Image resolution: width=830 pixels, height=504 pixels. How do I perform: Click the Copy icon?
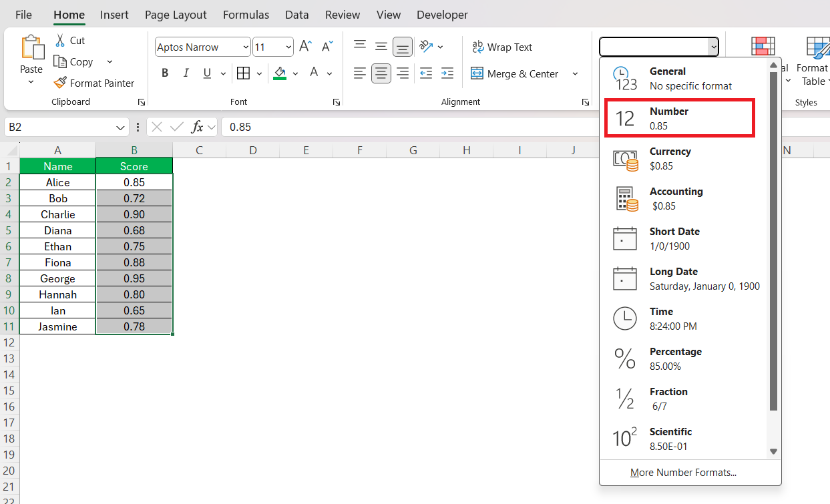[60, 61]
